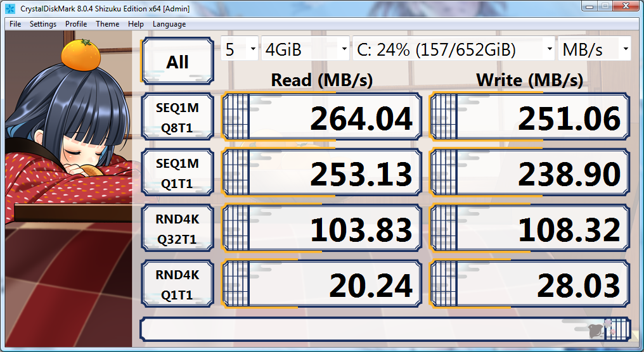Maximize the CrystalDiskMark window
The width and height of the screenshot is (644, 352).
[x=605, y=6]
